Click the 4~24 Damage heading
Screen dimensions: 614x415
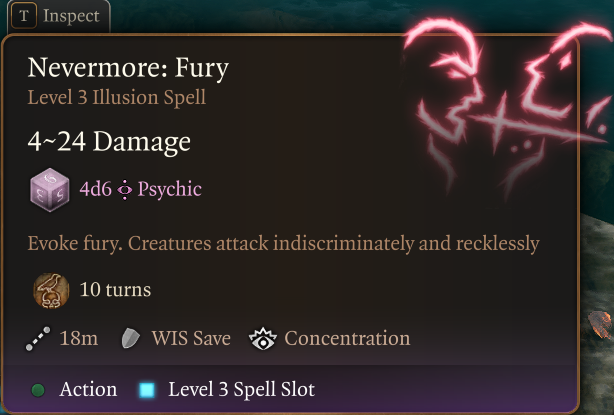pyautogui.click(x=109, y=141)
